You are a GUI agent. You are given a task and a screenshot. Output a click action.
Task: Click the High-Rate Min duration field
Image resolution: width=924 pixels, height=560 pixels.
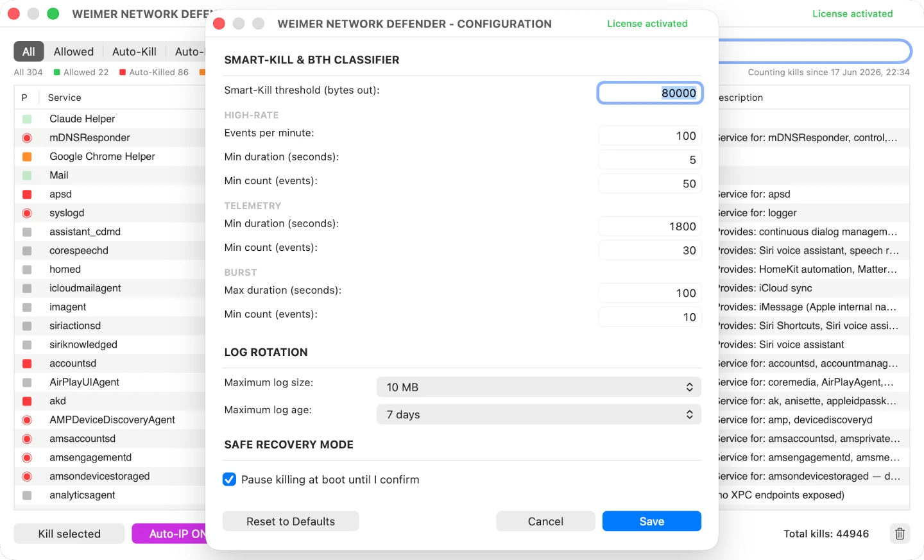tap(650, 160)
